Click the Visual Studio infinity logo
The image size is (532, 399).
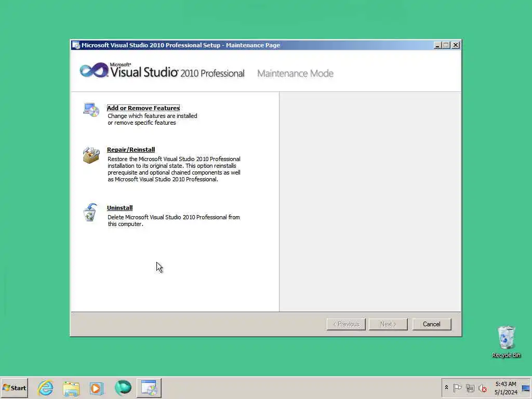pos(94,70)
